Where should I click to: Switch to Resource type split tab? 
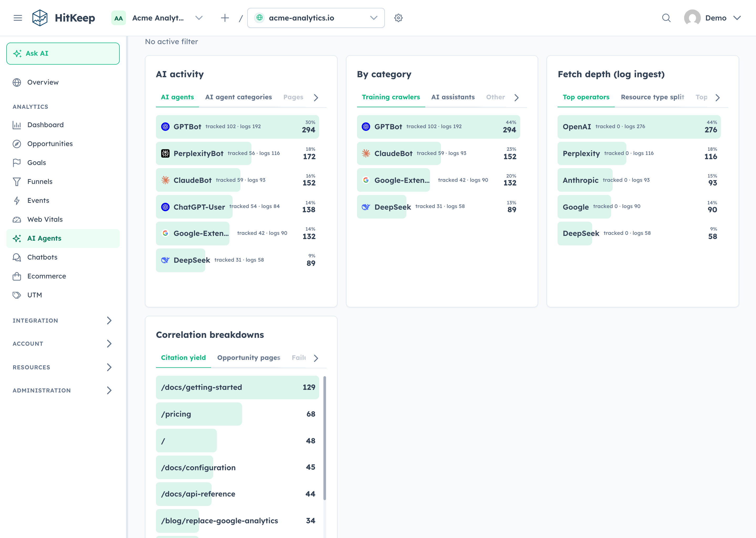(x=652, y=97)
